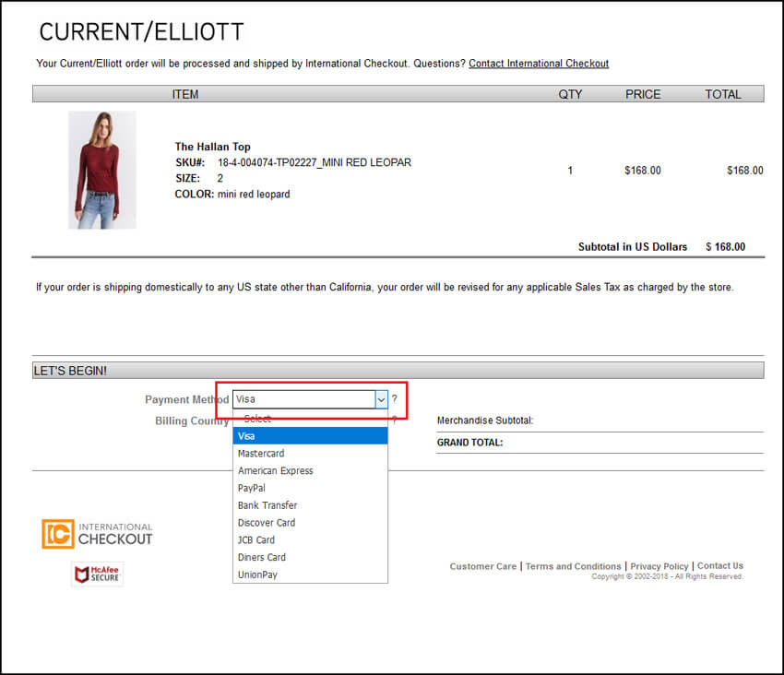Click the product name The Hallan Top
The image size is (784, 675).
click(x=212, y=147)
